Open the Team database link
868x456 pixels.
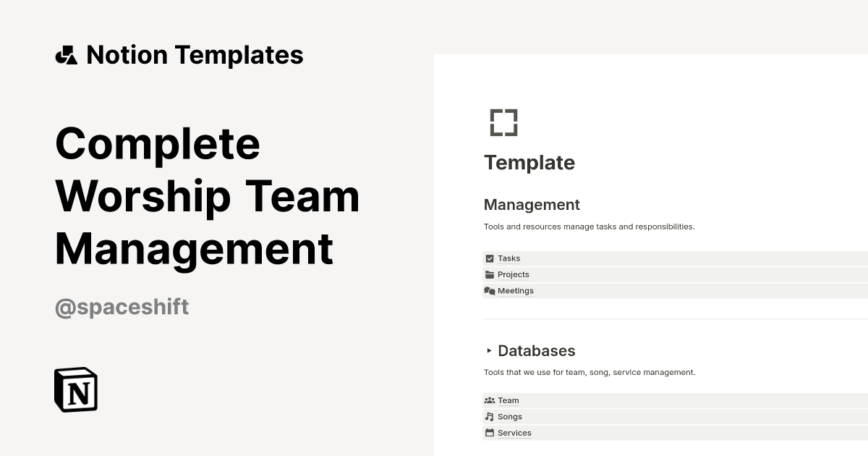coord(509,400)
